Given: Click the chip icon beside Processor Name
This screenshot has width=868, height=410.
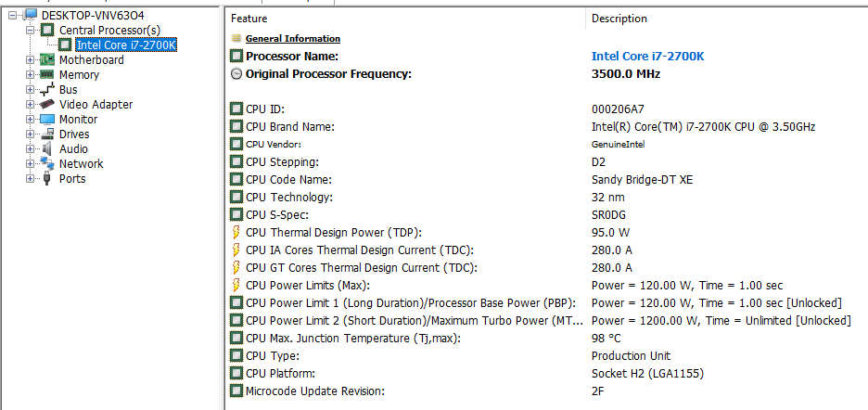Looking at the screenshot, I should [x=236, y=56].
